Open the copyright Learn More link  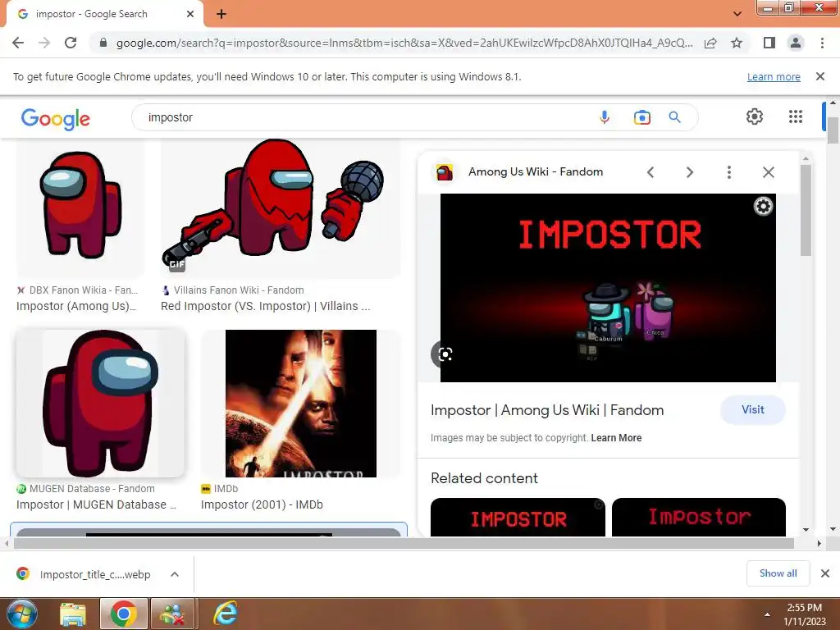[616, 438]
